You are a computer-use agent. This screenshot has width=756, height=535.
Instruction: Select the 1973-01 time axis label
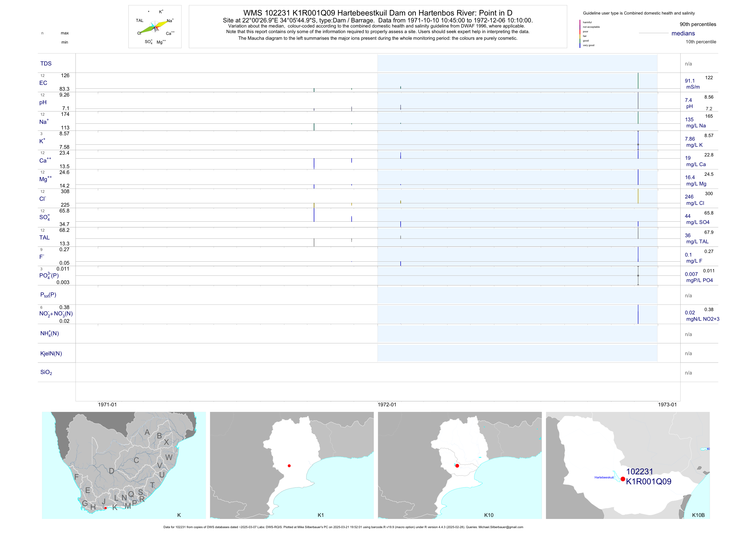[x=667, y=405]
